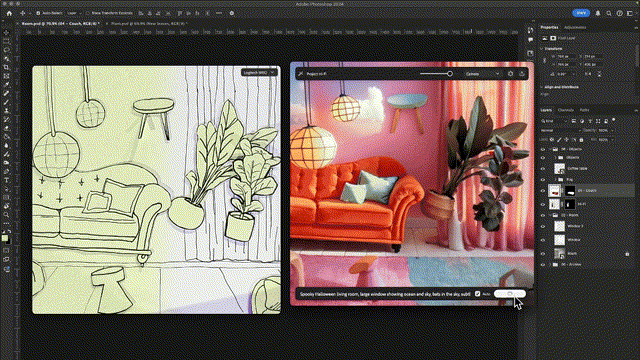640x360 pixels.
Task: Click the foreground color swatch
Action: 4,238
